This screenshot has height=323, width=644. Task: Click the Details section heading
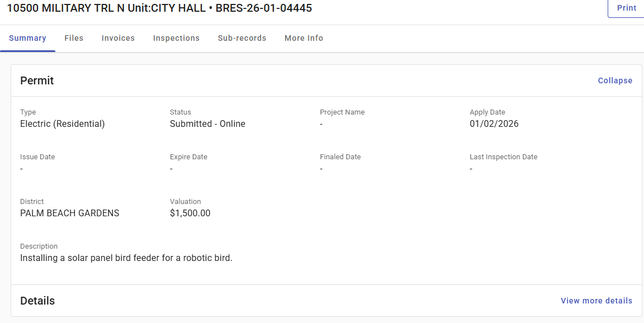point(37,301)
